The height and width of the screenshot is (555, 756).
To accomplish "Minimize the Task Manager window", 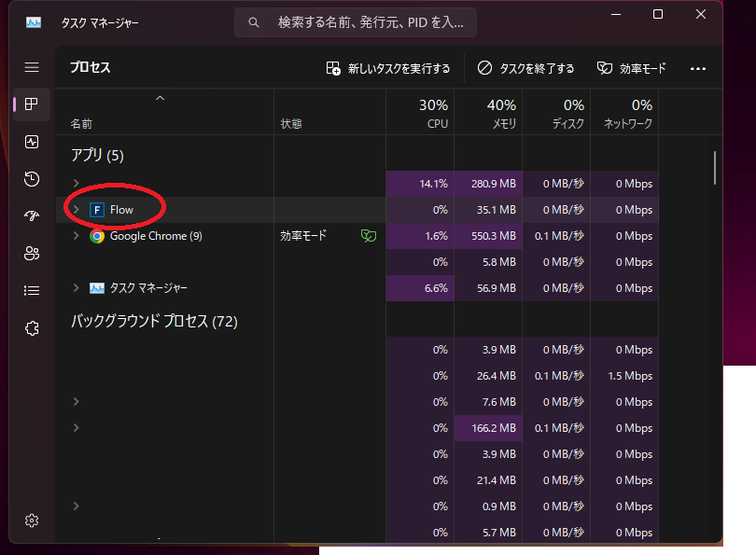I will coord(616,14).
